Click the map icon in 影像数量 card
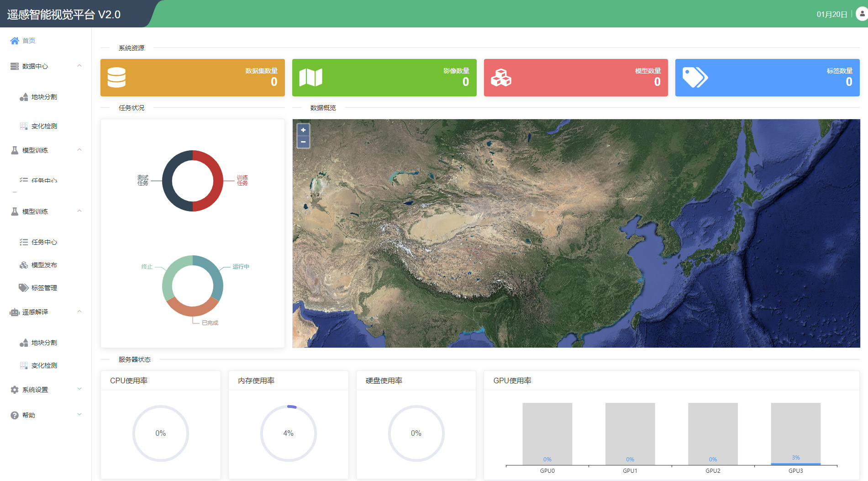This screenshot has height=481, width=868. (311, 78)
